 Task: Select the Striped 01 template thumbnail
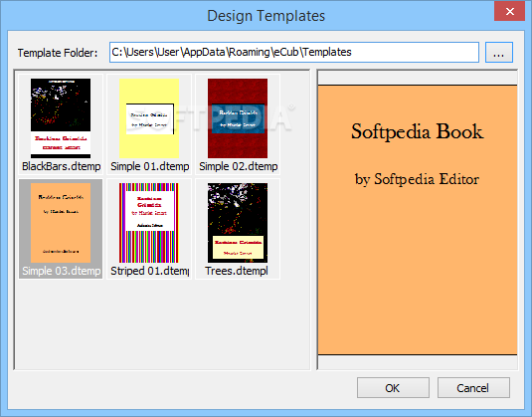pyautogui.click(x=149, y=223)
